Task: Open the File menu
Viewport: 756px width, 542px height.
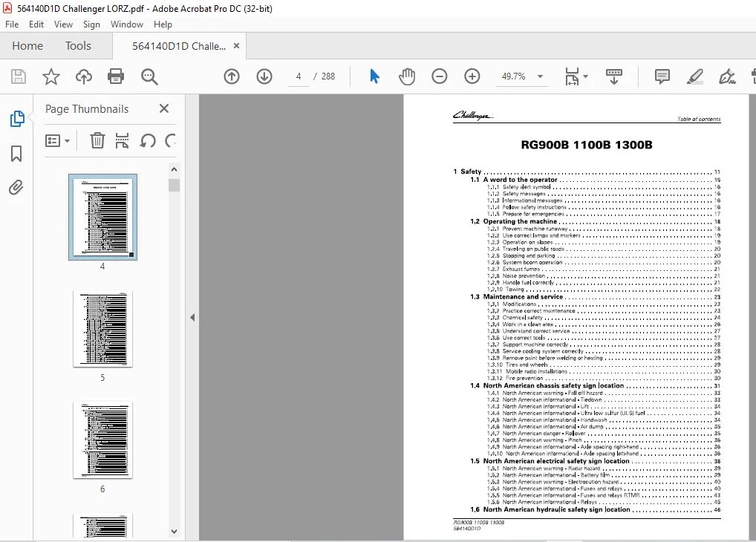Action: pyautogui.click(x=12, y=24)
